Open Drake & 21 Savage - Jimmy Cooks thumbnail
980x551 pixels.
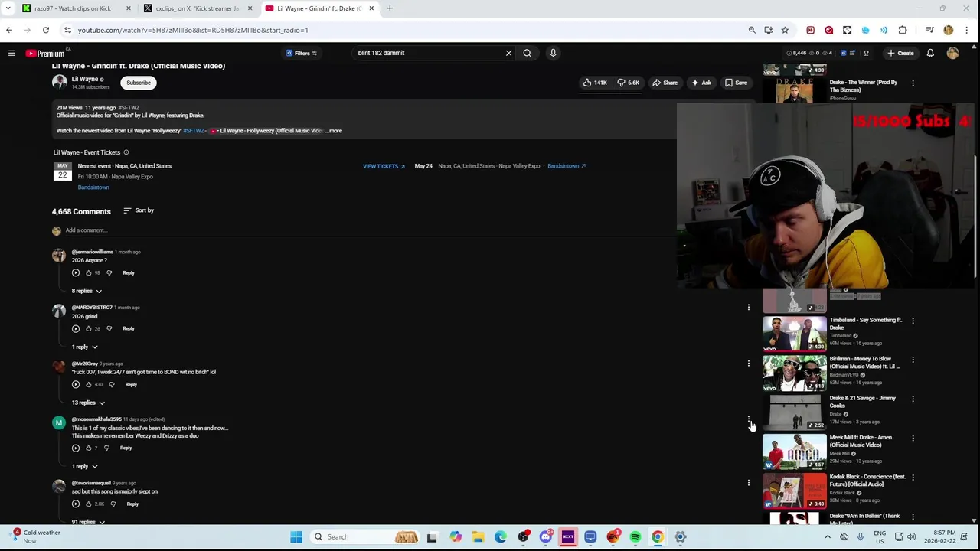point(795,411)
